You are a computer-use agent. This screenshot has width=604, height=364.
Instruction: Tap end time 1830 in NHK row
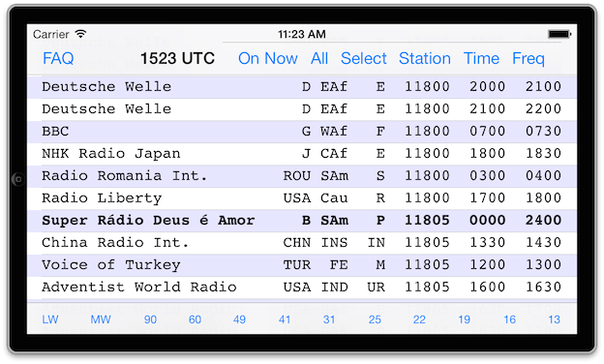[x=544, y=154]
